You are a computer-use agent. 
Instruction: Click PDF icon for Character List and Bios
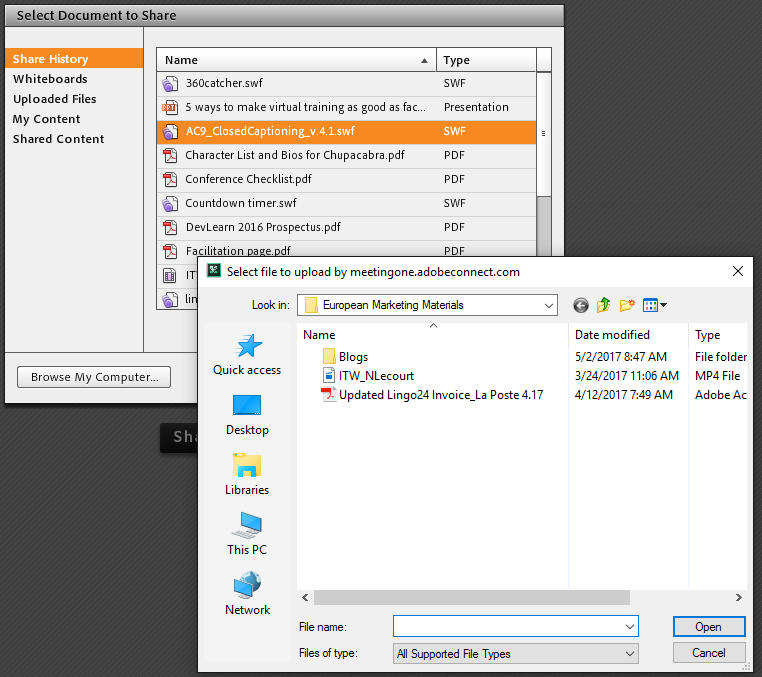(170, 156)
